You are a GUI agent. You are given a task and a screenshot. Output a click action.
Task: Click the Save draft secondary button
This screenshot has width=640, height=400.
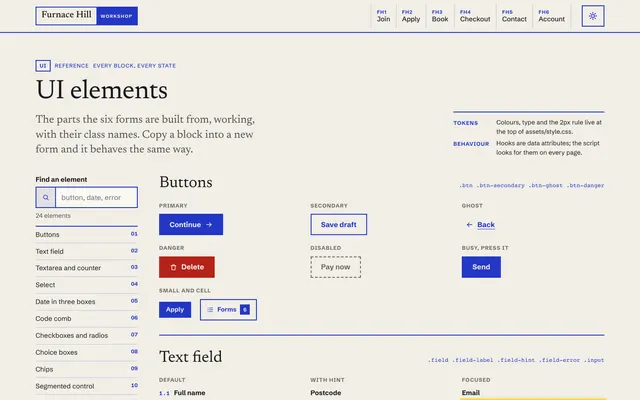point(338,224)
